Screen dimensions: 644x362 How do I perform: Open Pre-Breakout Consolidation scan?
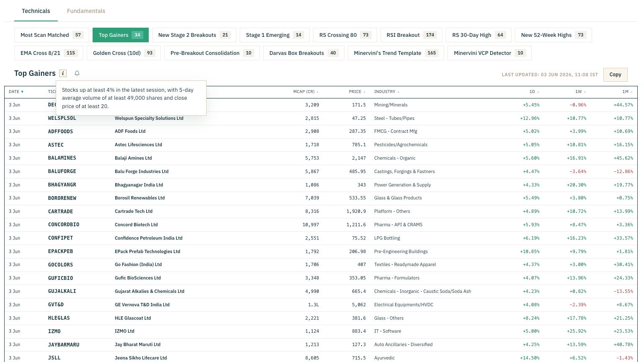[212, 53]
